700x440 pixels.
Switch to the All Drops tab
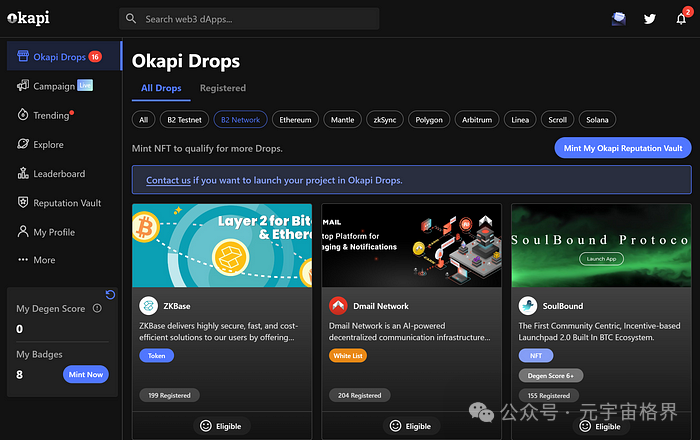(161, 88)
